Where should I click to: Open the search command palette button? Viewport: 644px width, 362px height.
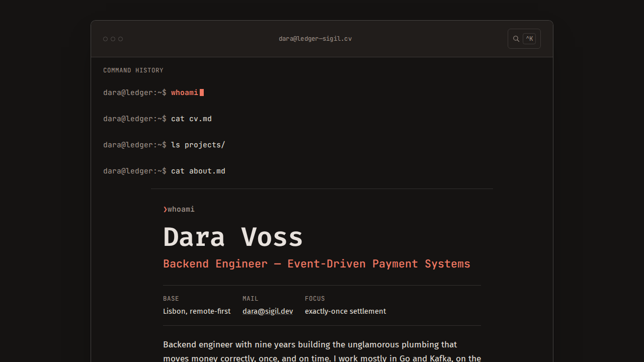pos(524,39)
